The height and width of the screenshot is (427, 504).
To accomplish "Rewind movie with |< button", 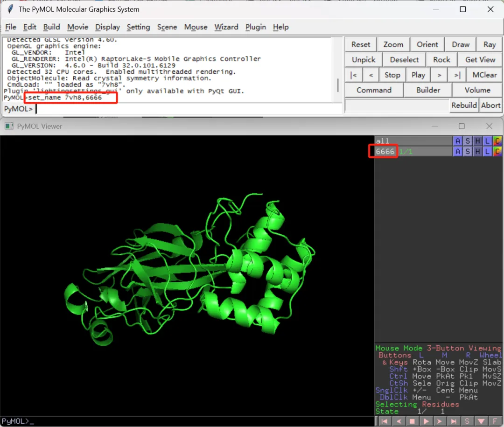I will point(354,75).
